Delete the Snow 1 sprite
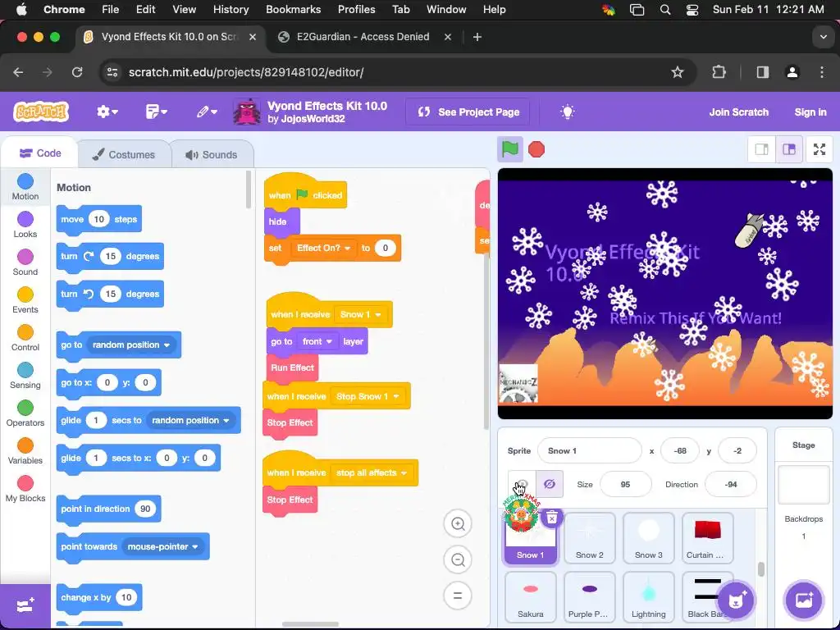This screenshot has width=840, height=630. [x=552, y=518]
